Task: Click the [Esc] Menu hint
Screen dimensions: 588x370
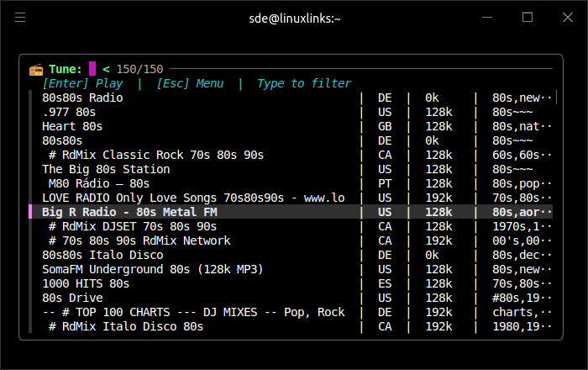Action: tap(190, 83)
